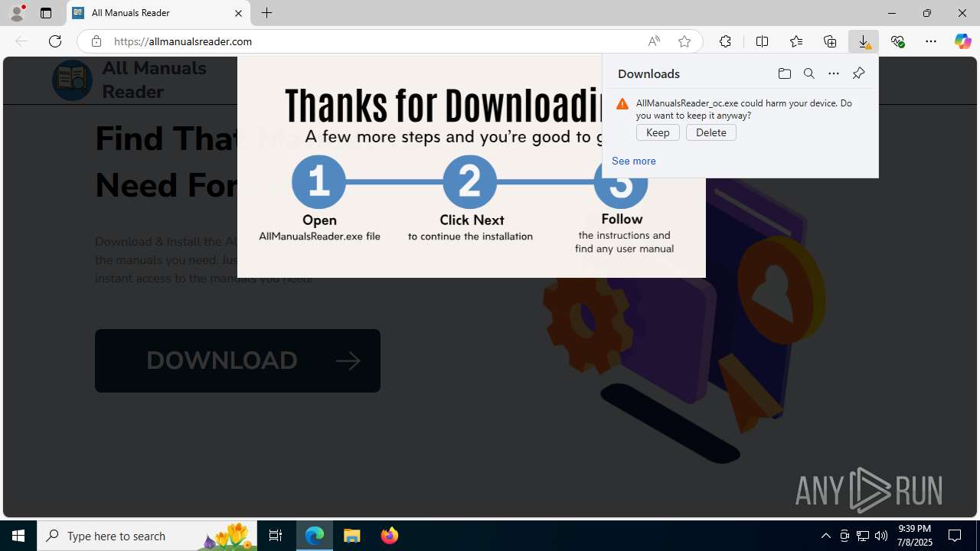The height and width of the screenshot is (551, 980).
Task: Open the Extensions icon
Action: tap(725, 41)
